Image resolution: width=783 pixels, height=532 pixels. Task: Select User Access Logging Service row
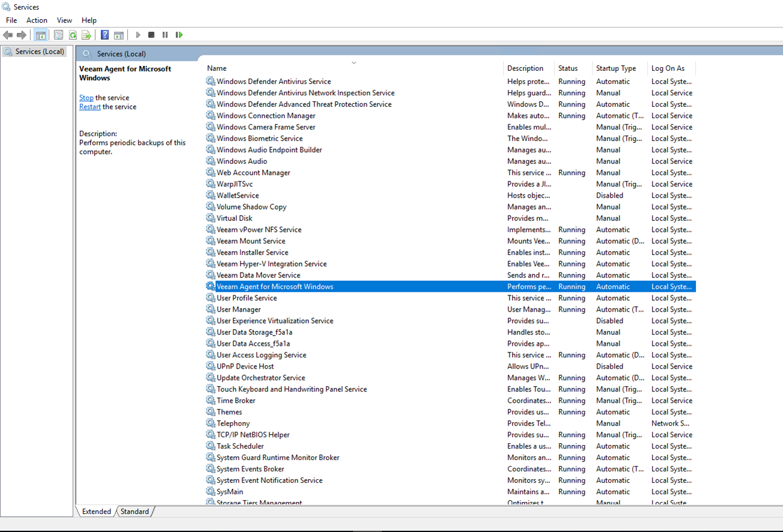click(x=450, y=355)
